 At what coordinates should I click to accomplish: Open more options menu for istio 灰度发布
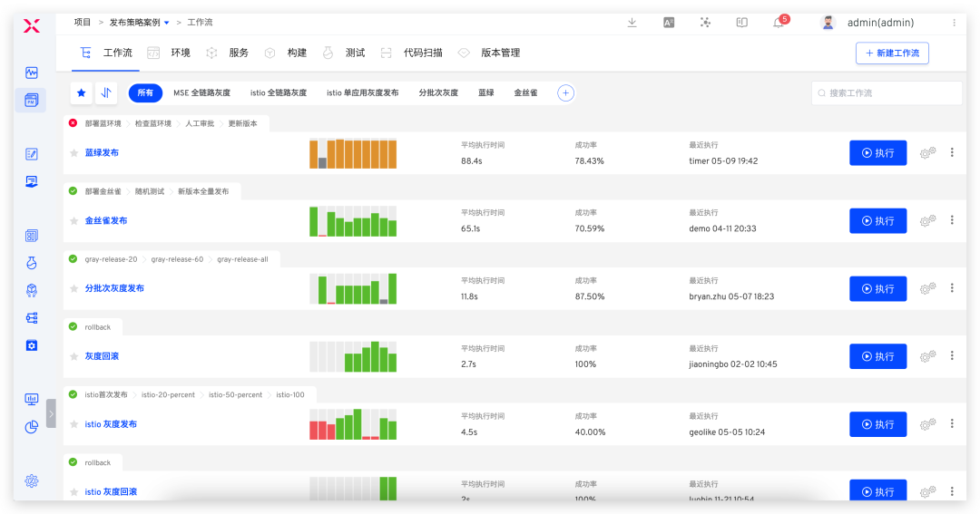(952, 423)
